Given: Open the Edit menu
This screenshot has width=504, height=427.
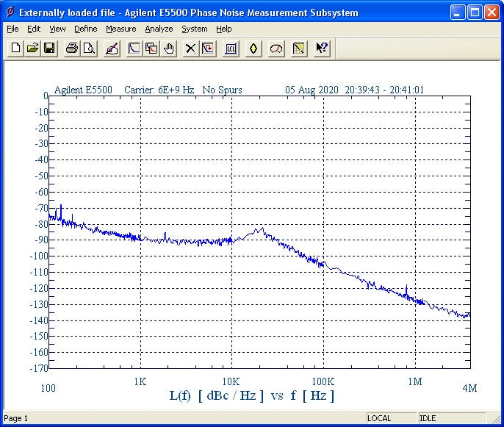Looking at the screenshot, I should coord(34,29).
